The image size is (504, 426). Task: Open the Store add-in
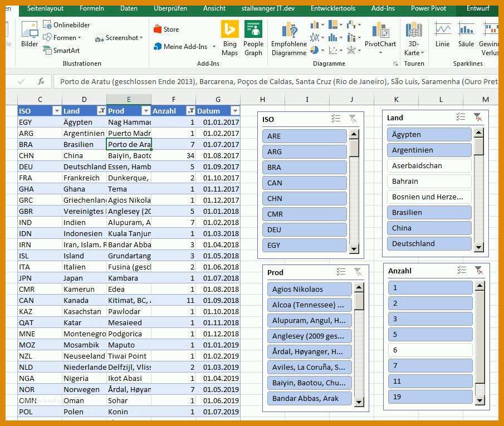166,30
